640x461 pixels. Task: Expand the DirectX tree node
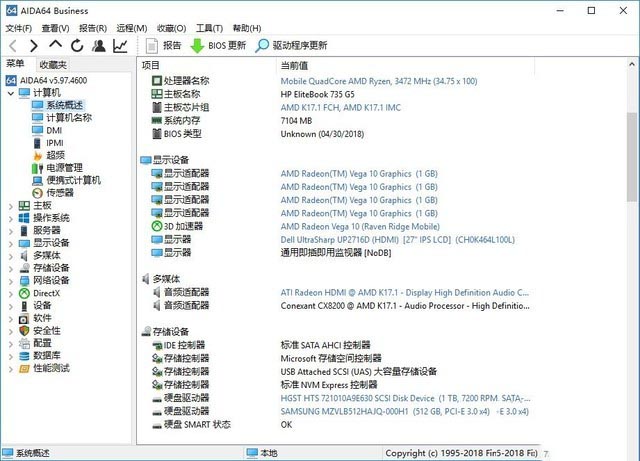(11, 294)
